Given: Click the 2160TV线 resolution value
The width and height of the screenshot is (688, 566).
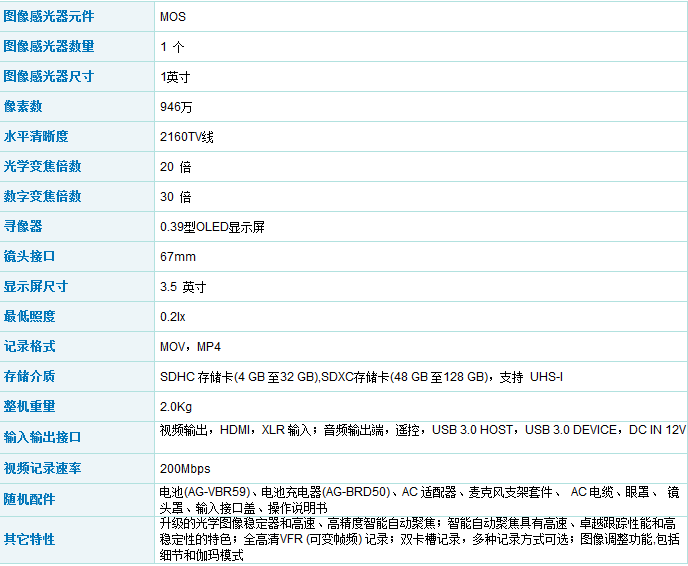Looking at the screenshot, I should 187,137.
